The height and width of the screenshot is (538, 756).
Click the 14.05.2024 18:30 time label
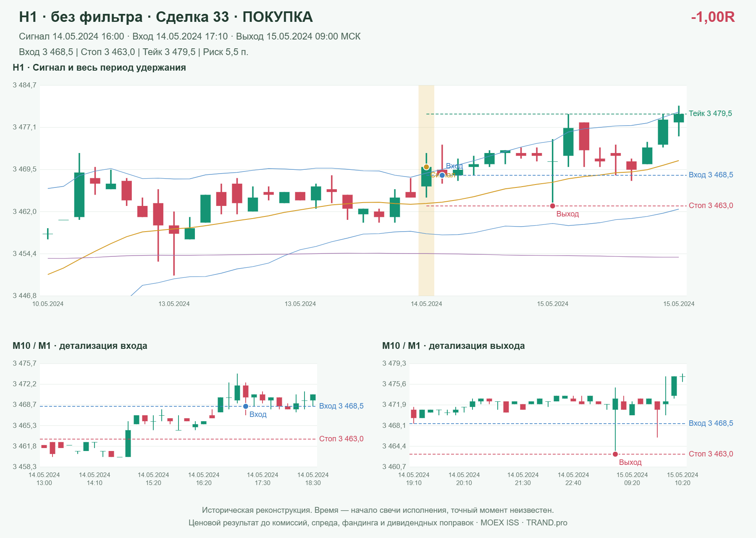[x=313, y=479]
